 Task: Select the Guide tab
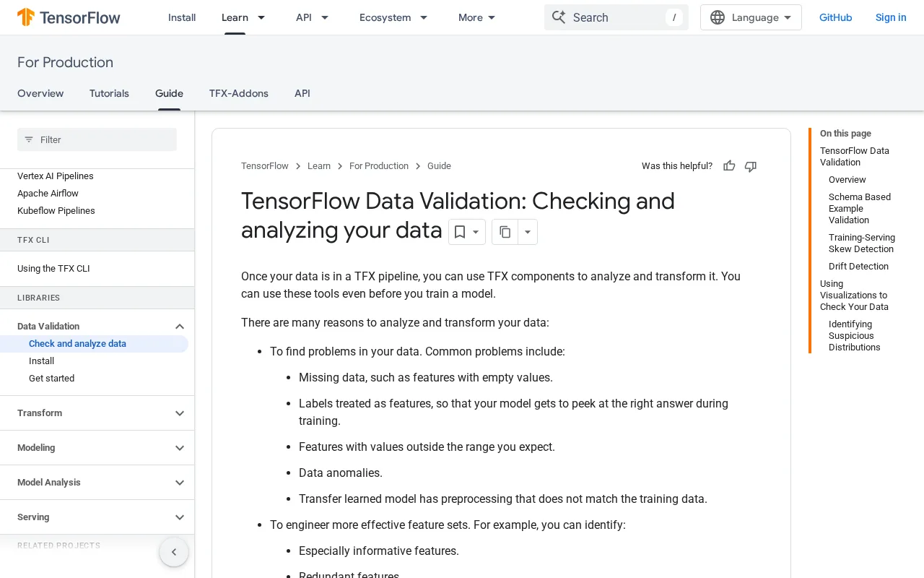pos(169,93)
